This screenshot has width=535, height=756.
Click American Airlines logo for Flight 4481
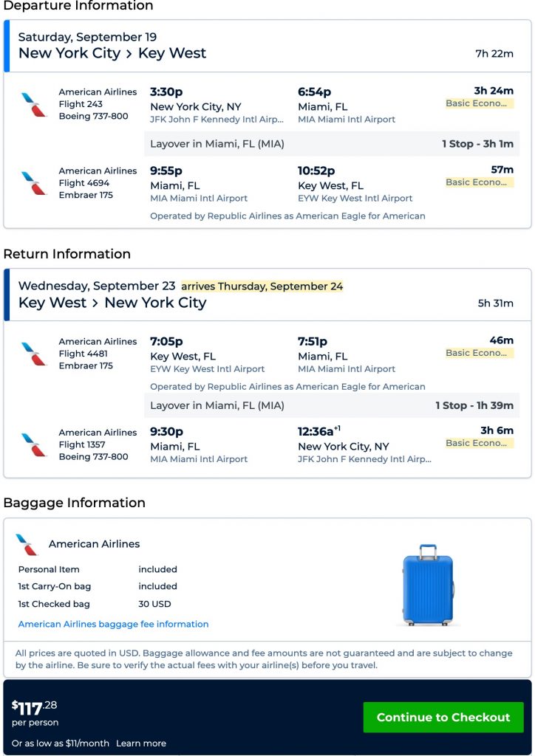pos(34,354)
